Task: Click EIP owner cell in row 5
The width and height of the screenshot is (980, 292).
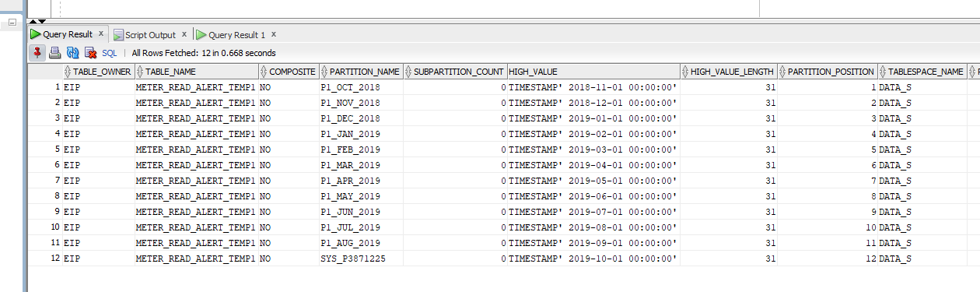Action: [99, 150]
